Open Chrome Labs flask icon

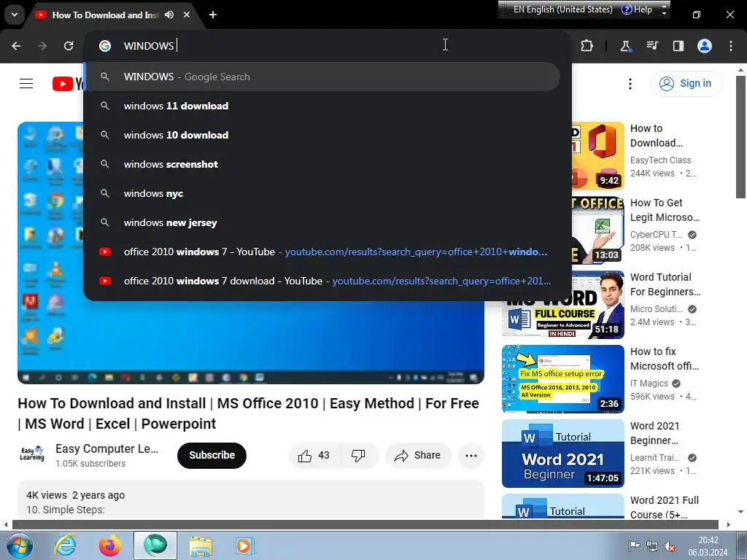pos(625,46)
